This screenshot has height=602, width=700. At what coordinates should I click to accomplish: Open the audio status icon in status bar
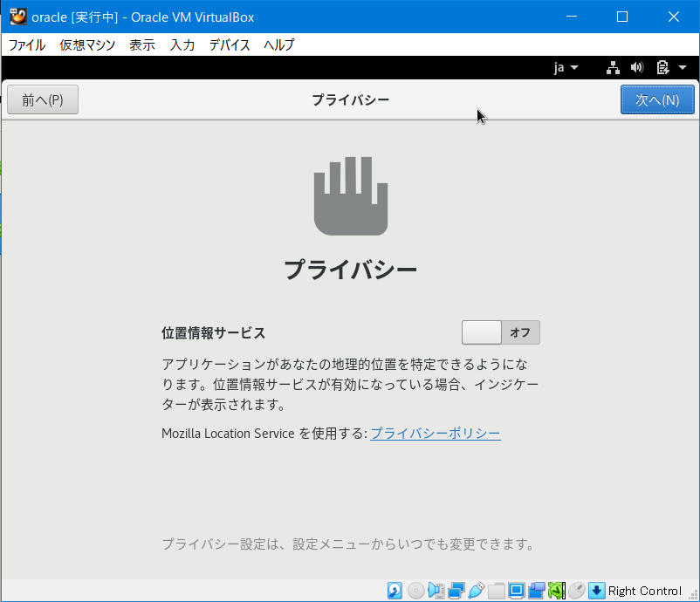click(436, 591)
